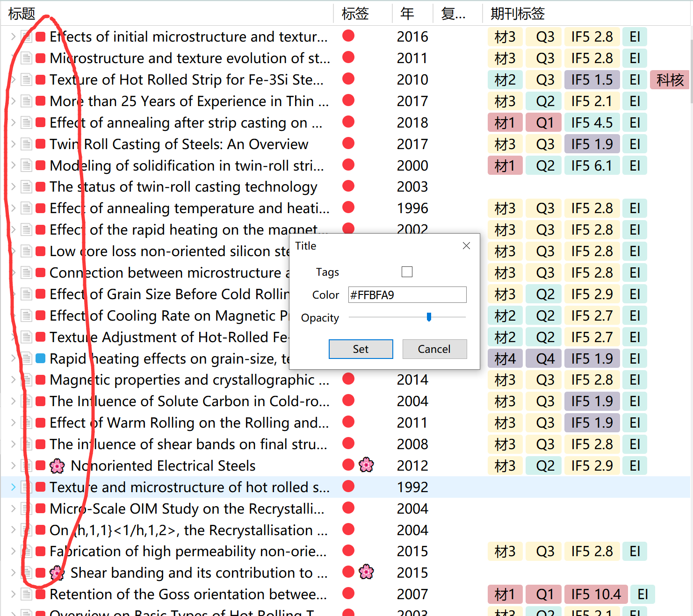Click the red square before "Texture of Hot Rolled Strip"
The height and width of the screenshot is (616, 693).
pos(41,79)
